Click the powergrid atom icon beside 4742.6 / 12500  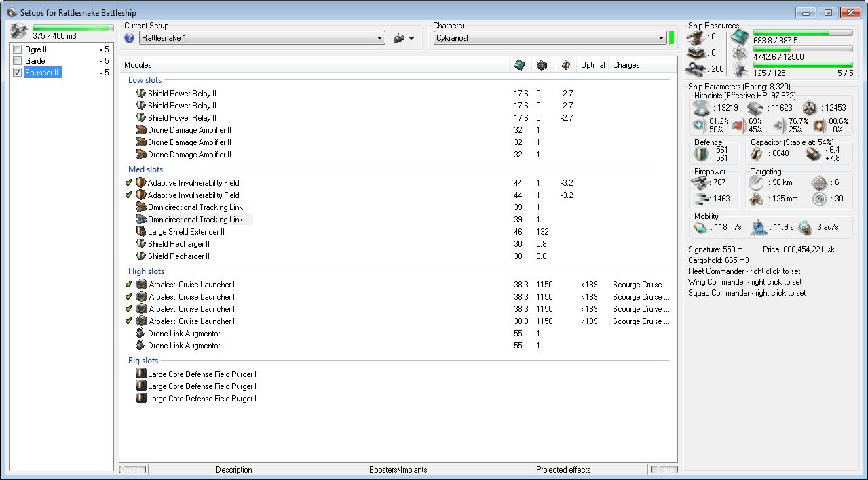(740, 53)
